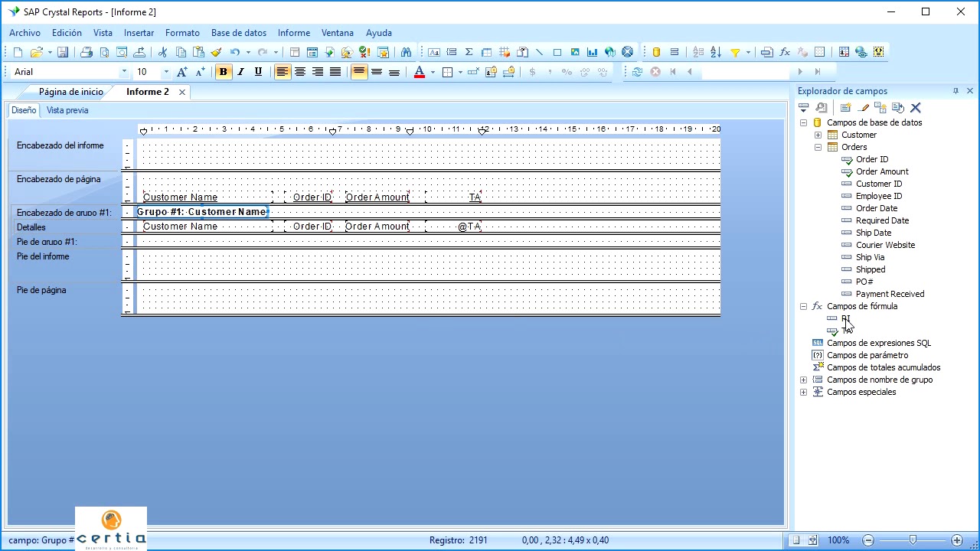Open the Record Sort Expert icon
This screenshot has height=551, width=980.
tap(716, 52)
